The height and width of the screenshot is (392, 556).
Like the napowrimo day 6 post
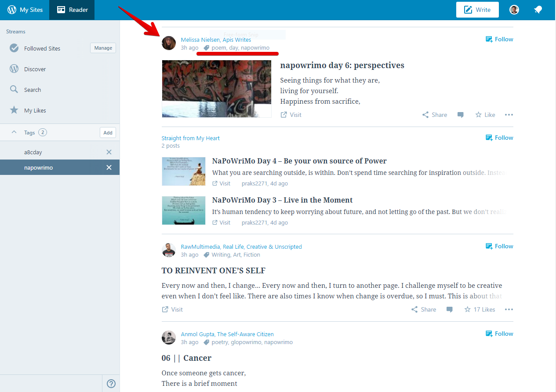point(485,115)
